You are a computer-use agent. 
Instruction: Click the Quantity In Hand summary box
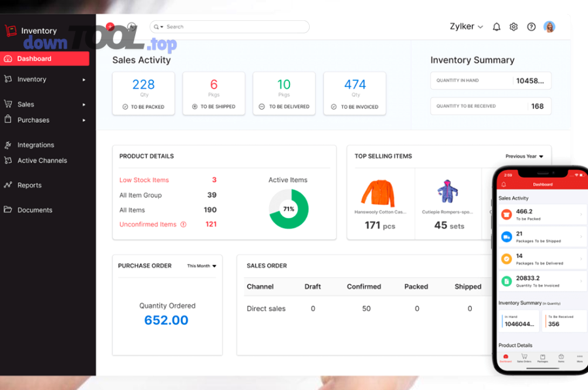point(491,80)
